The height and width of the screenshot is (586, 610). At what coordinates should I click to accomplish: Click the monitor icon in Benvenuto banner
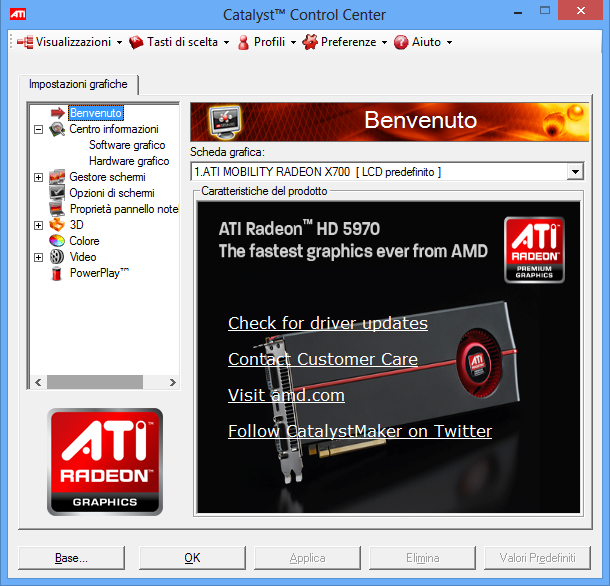[x=225, y=121]
